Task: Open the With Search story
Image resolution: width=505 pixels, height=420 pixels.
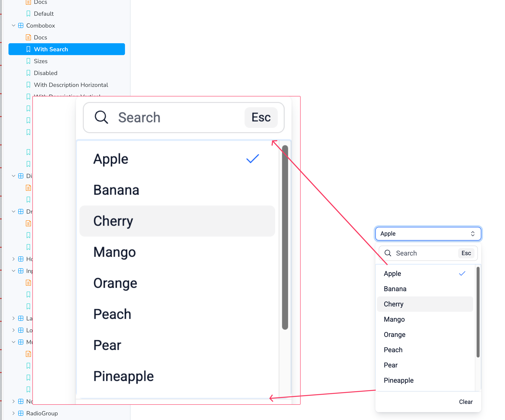Action: click(x=67, y=49)
